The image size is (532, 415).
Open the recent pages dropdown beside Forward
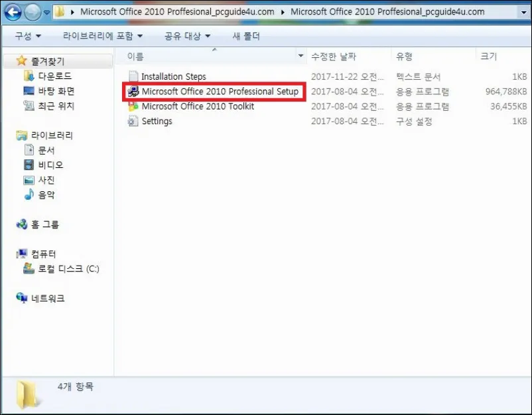coord(47,13)
